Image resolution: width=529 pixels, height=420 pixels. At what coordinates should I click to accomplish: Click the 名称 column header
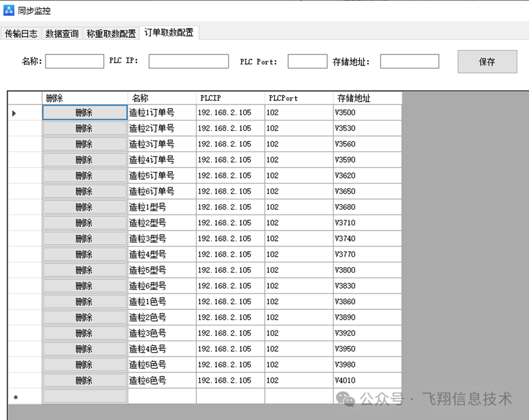click(162, 98)
